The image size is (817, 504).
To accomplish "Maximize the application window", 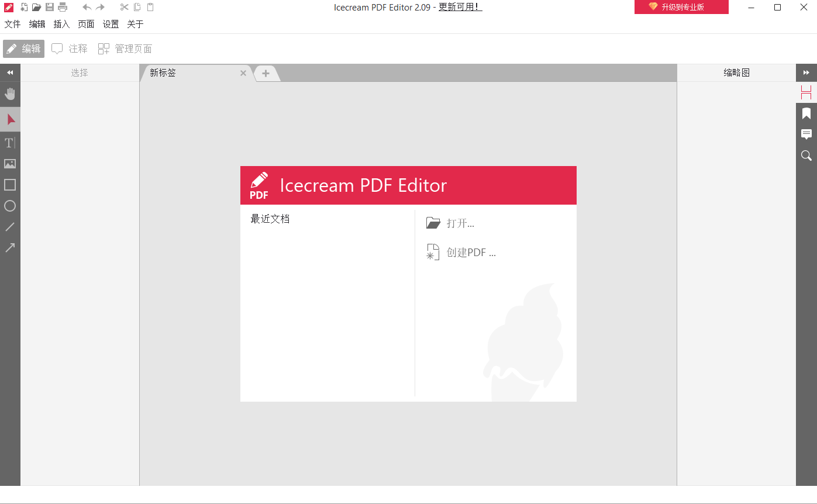I will [x=777, y=7].
